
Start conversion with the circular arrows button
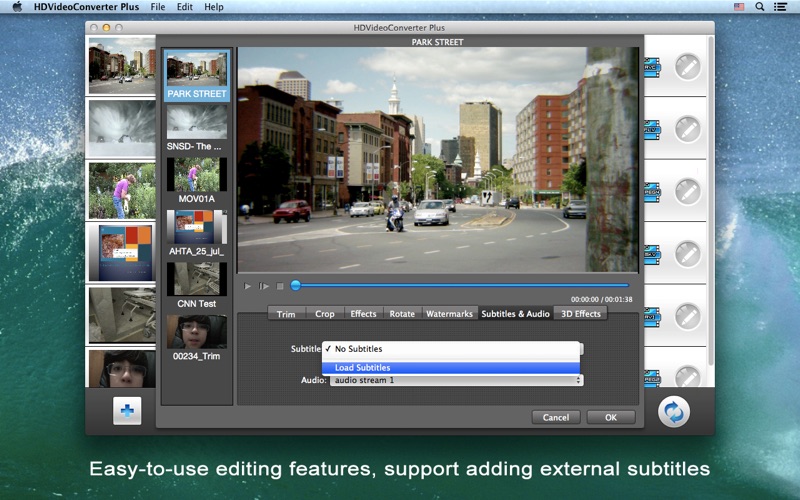point(673,412)
